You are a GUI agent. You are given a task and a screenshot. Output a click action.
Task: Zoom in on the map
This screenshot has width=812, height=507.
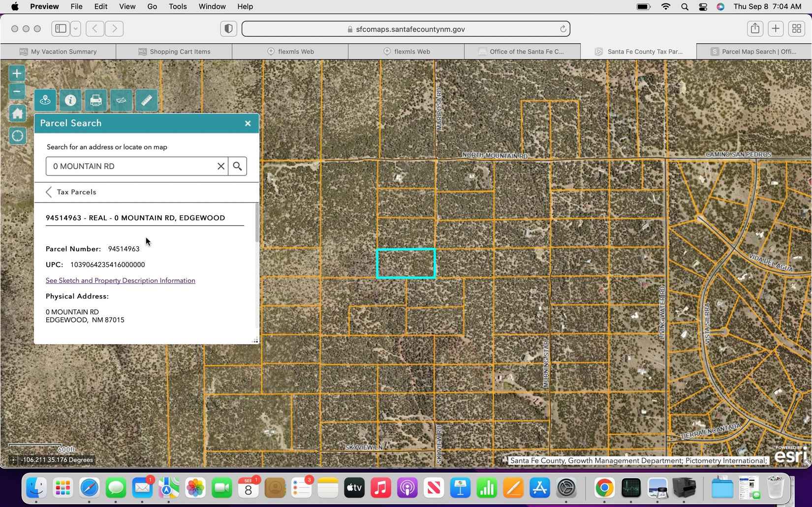point(17,73)
